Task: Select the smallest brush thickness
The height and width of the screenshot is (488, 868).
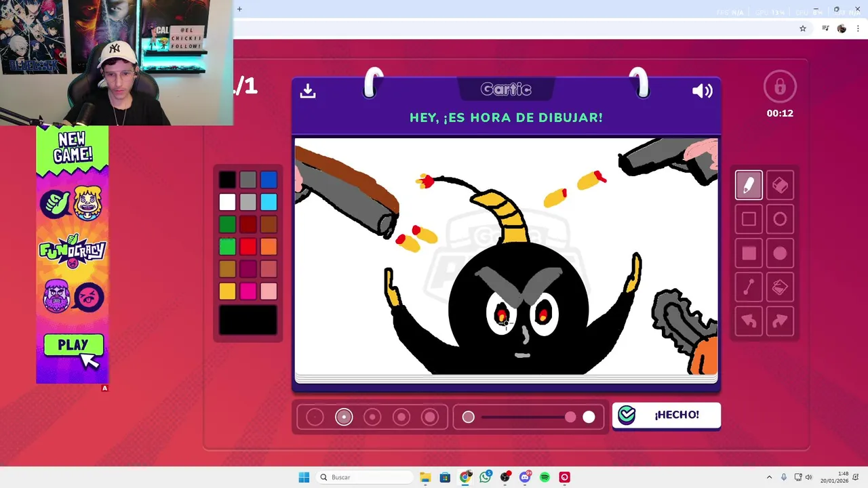Action: (315, 417)
